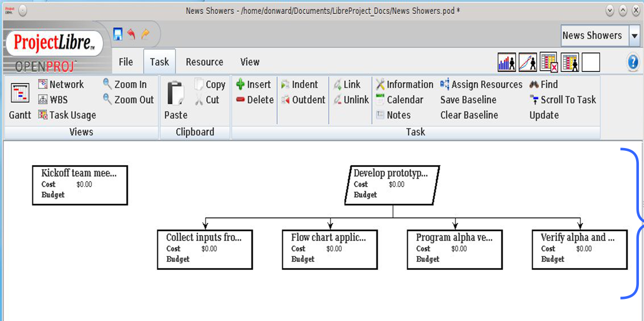
Task: Open the File menu tab
Action: click(126, 62)
